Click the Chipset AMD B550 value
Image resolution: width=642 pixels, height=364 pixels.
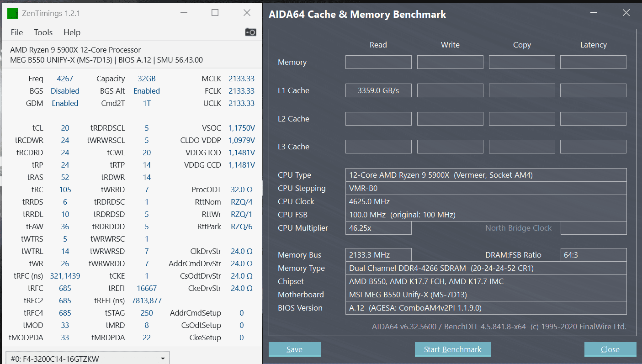click(486, 281)
